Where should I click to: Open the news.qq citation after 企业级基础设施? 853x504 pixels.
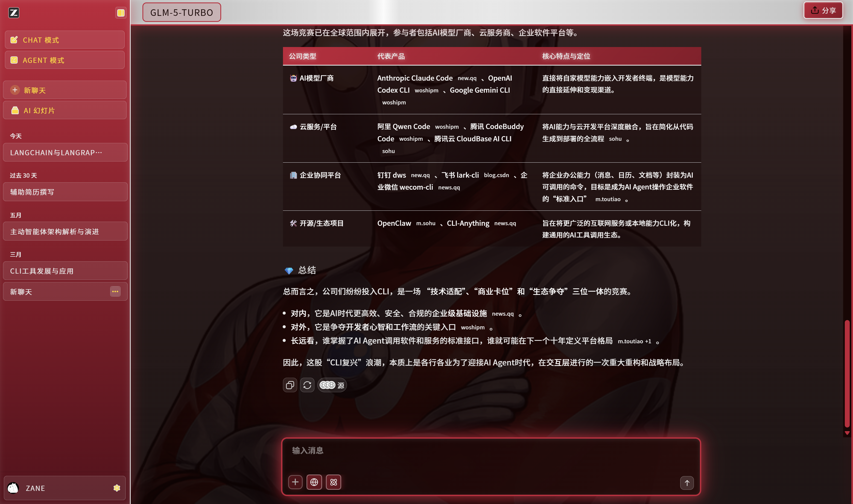503,314
